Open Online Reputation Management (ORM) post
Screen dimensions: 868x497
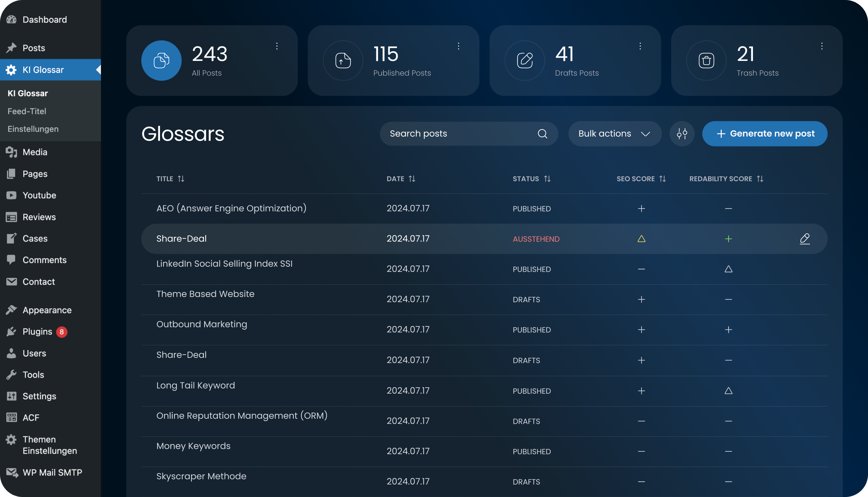[x=242, y=416]
